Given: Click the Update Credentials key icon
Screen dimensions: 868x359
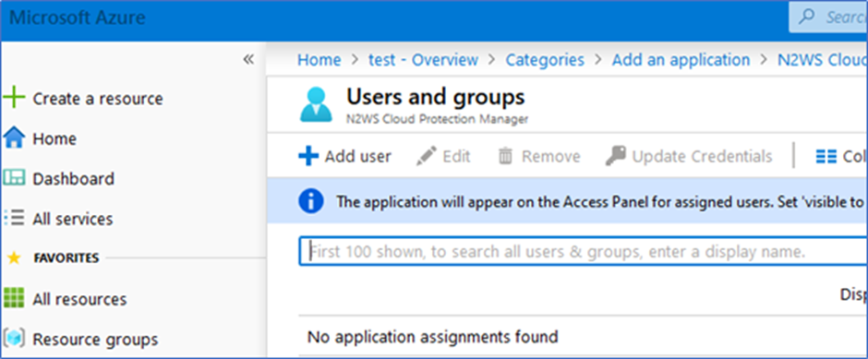Looking at the screenshot, I should (616, 156).
